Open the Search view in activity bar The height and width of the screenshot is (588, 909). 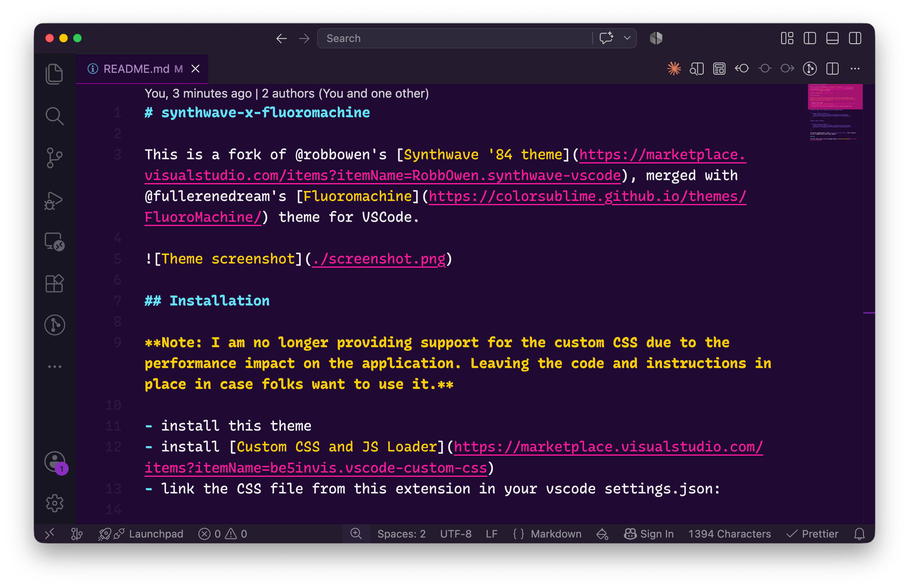coord(54,116)
